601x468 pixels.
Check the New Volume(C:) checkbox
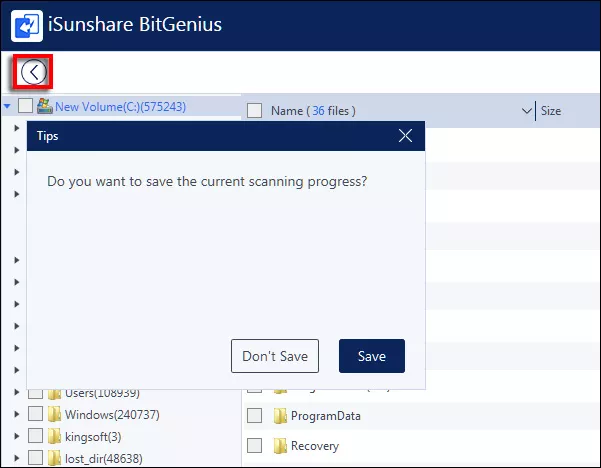click(x=25, y=106)
